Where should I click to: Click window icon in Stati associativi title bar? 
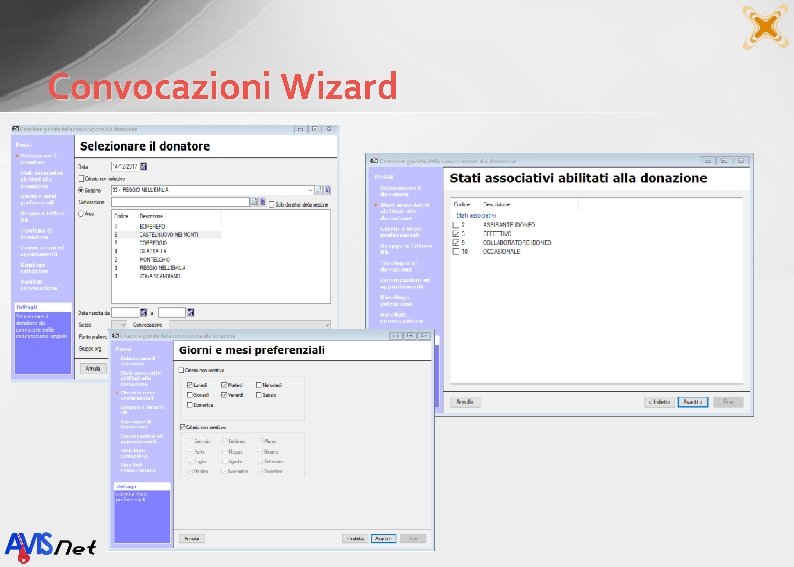pos(374,160)
